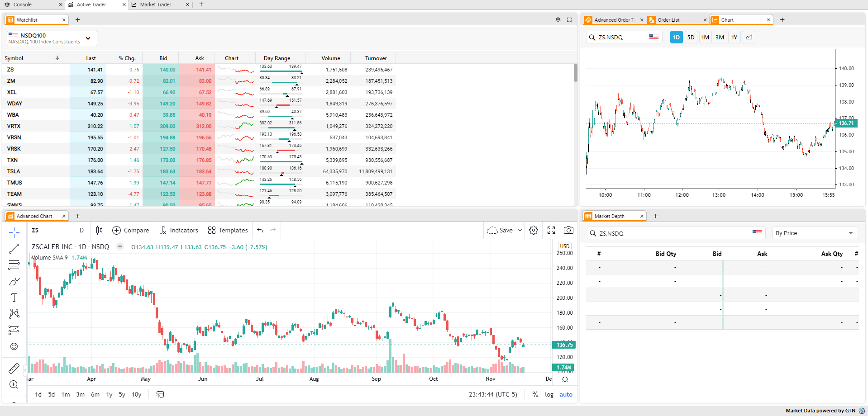Screen dimensions: 868x416
Task: Toggle percent scale on price axis
Action: pos(535,394)
